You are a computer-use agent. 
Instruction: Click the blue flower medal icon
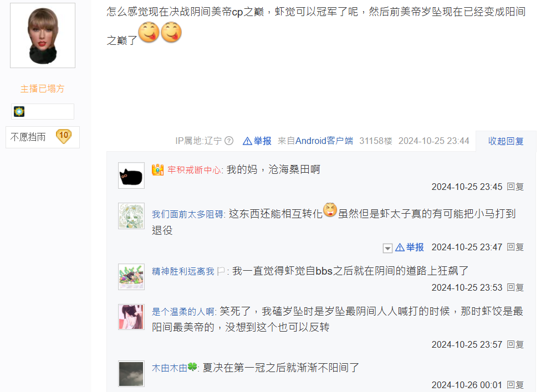tap(19, 112)
